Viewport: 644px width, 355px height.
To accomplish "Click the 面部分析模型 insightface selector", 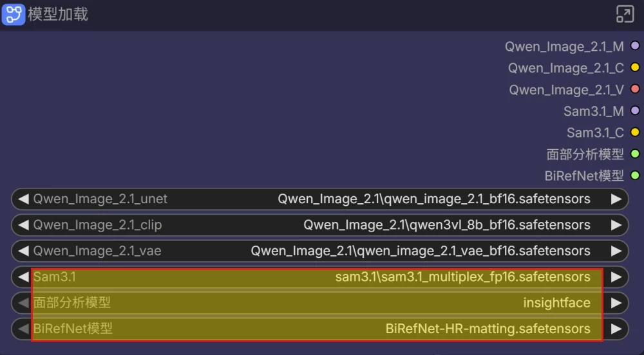I will (x=319, y=303).
